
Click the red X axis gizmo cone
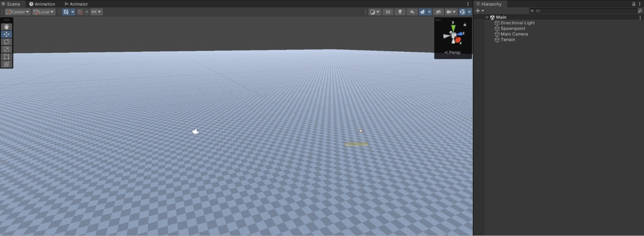458,40
